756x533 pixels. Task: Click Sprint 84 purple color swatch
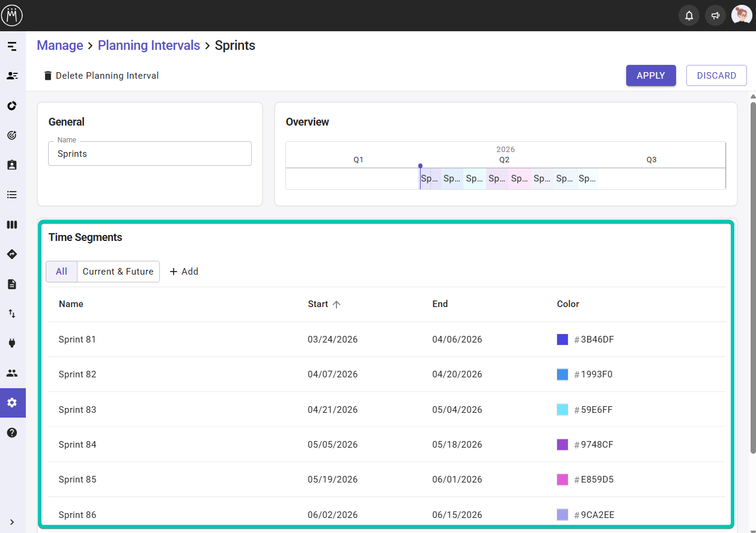[x=562, y=445]
